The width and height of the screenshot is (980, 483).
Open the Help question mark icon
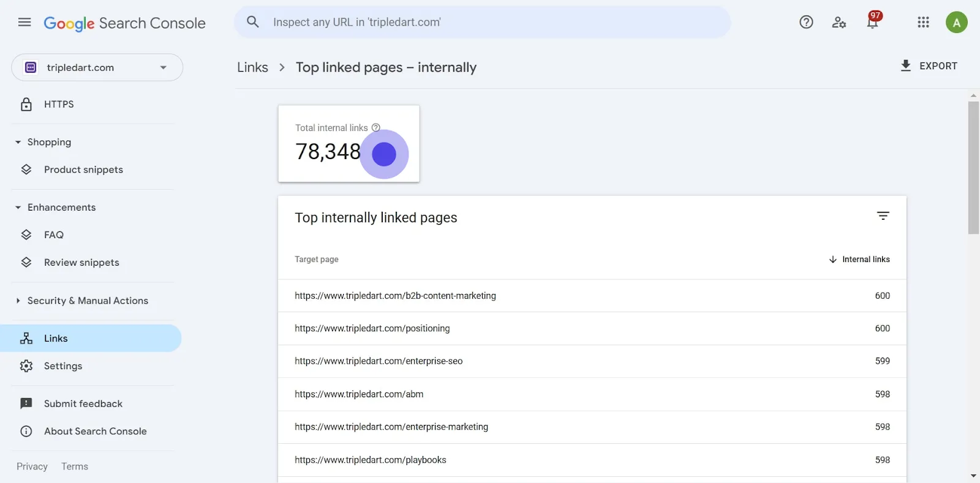point(806,23)
